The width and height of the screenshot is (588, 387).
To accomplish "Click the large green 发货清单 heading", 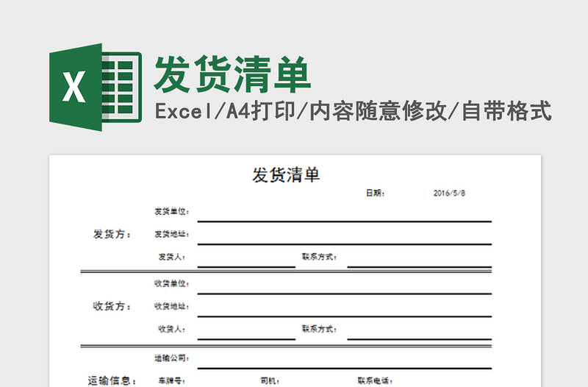I will click(232, 74).
